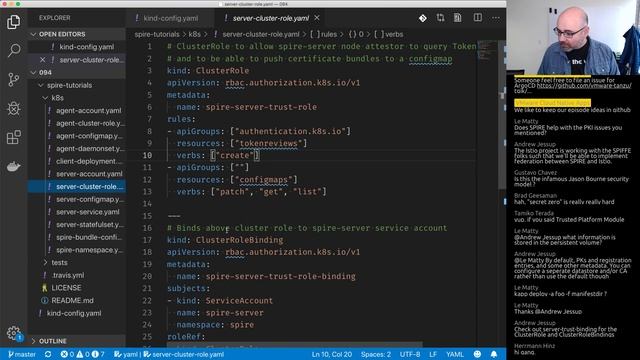Image resolution: width=640 pixels, height=360 pixels.
Task: Close server-cluster-role in Open Editors list
Action: click(42, 60)
